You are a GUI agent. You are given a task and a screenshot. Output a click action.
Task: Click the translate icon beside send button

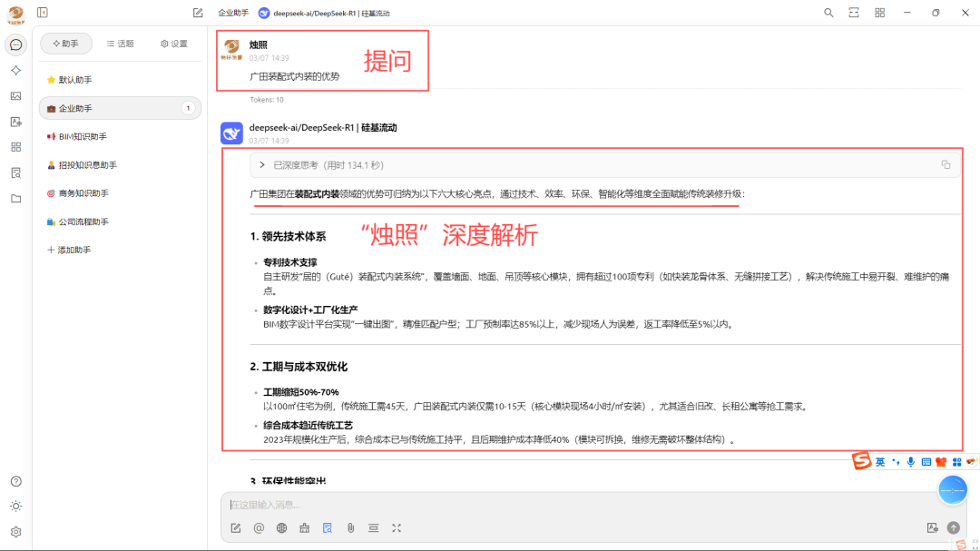[x=933, y=528]
